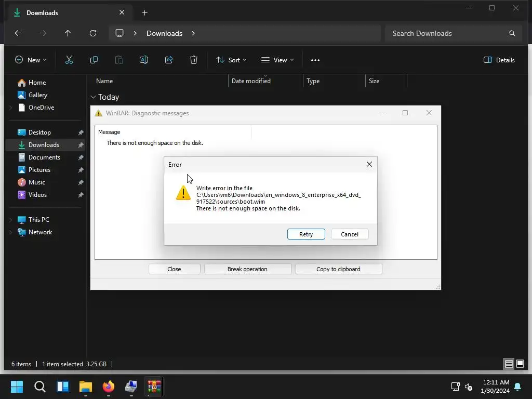Image resolution: width=532 pixels, height=399 pixels.
Task: Refresh the Downloads folder
Action: pyautogui.click(x=93, y=33)
